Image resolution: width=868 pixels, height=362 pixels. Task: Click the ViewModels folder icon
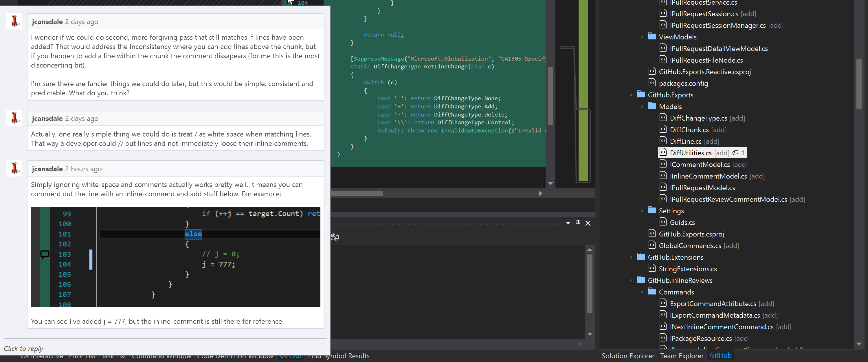coord(652,37)
